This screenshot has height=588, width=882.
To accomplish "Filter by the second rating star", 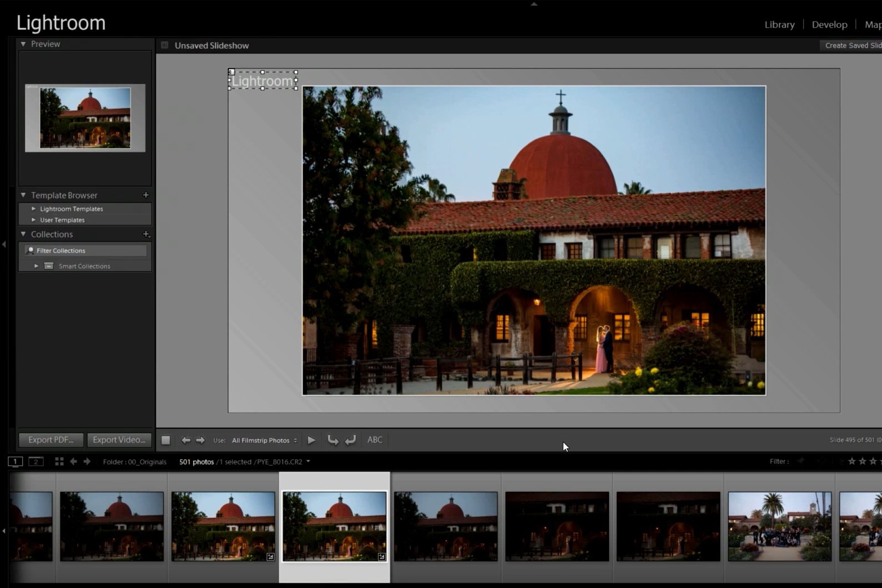I will pos(862,461).
